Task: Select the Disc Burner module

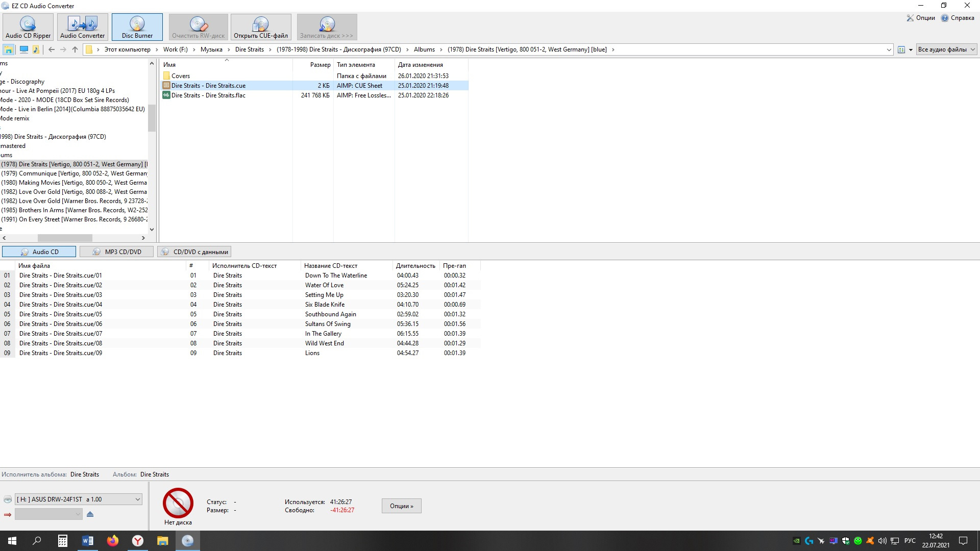Action: (137, 27)
